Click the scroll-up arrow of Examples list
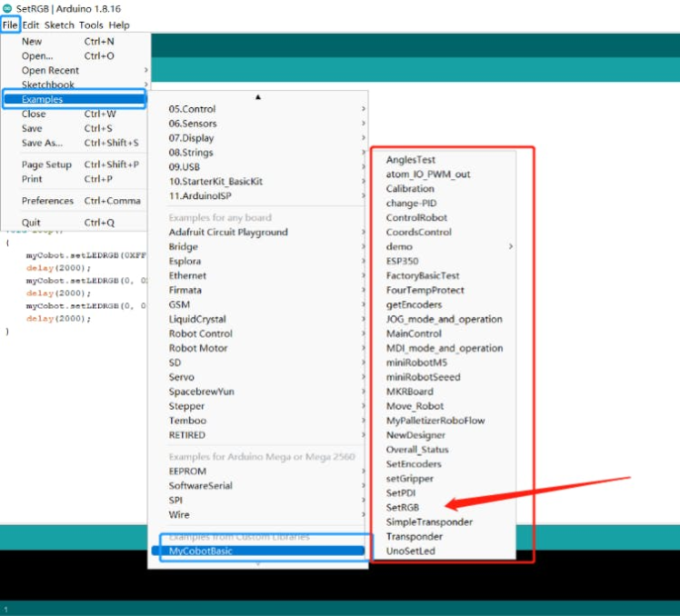680x616 pixels. coord(258,97)
